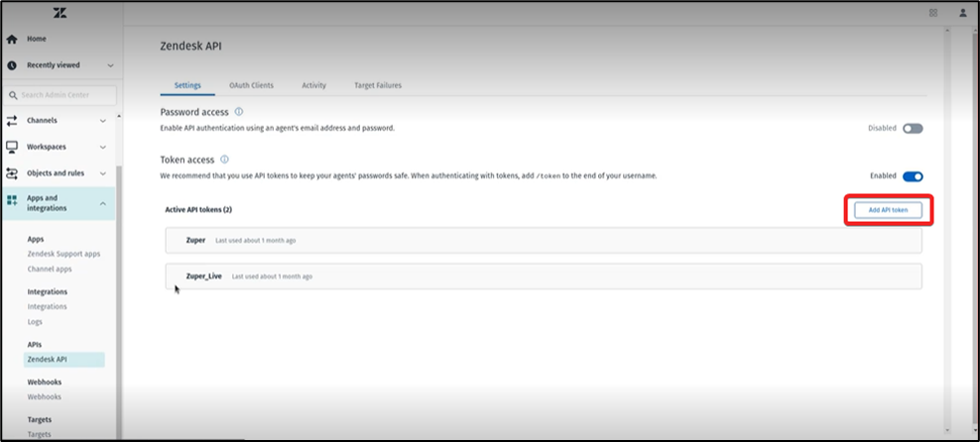The width and height of the screenshot is (980, 442).
Task: Expand the Channels section chevron
Action: click(x=103, y=121)
